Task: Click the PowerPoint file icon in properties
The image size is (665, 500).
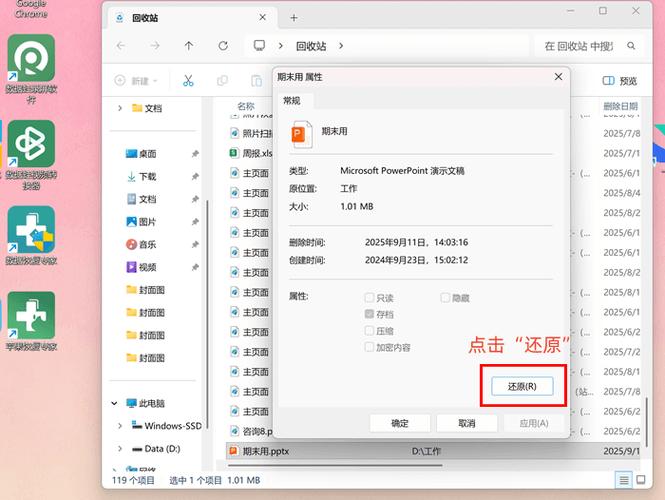Action: tap(302, 134)
